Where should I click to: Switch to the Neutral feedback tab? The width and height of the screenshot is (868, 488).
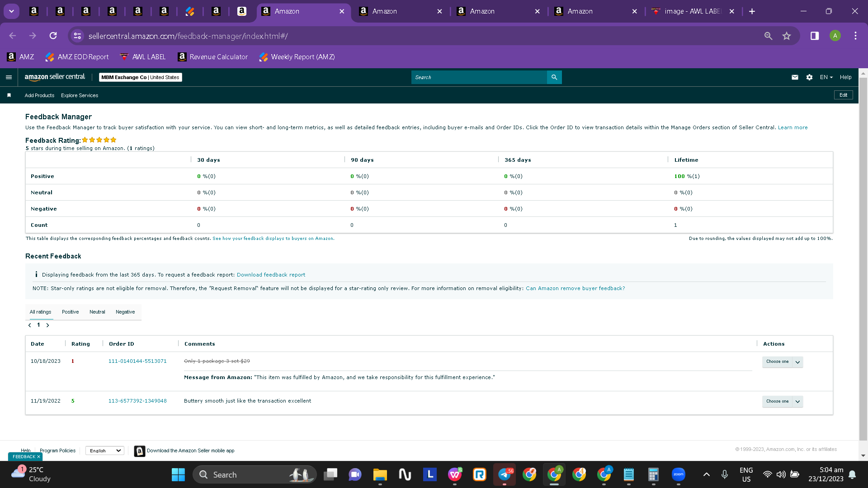(x=97, y=312)
